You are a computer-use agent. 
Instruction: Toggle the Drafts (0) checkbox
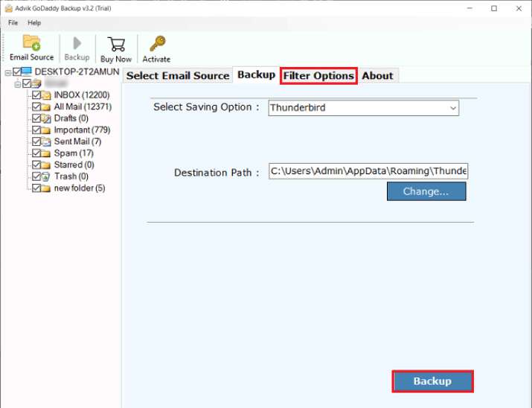36,118
